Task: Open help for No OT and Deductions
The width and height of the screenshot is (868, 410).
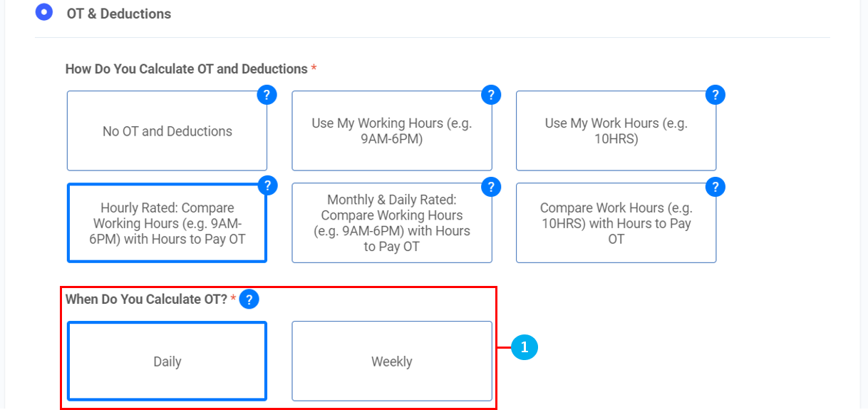Action: click(x=267, y=95)
